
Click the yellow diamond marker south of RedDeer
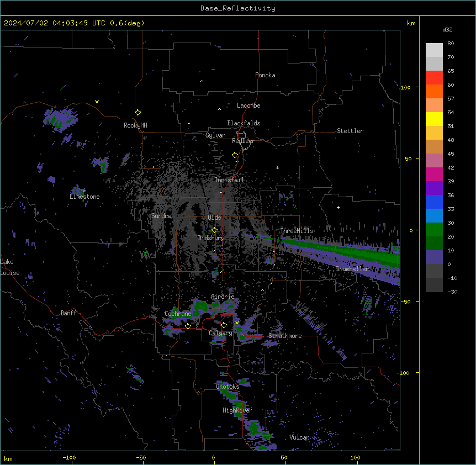(x=235, y=155)
